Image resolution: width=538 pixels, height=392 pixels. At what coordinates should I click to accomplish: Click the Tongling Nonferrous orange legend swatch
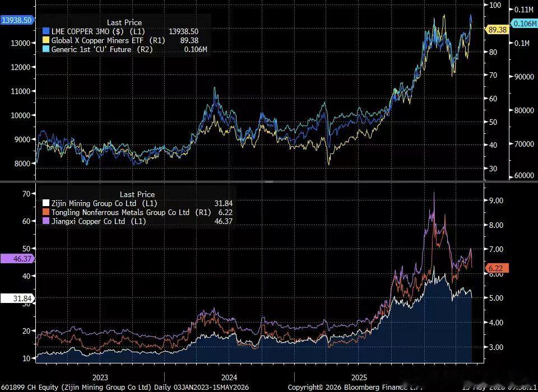(45, 212)
